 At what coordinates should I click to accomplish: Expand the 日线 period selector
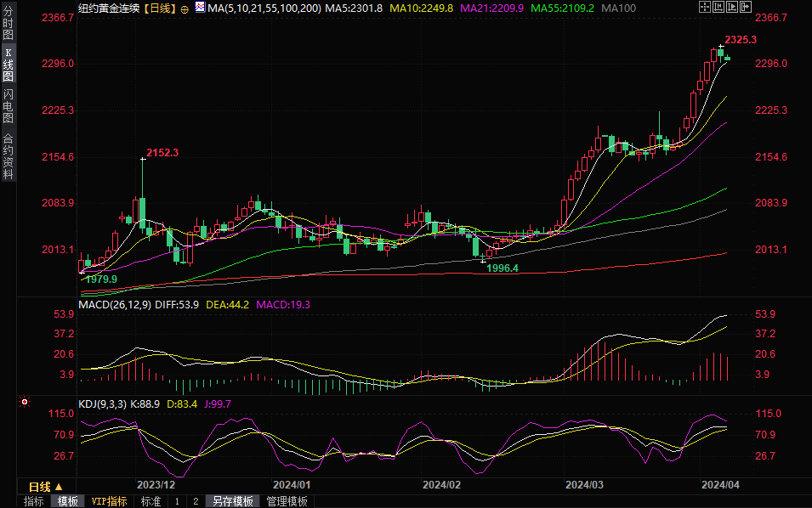45,487
